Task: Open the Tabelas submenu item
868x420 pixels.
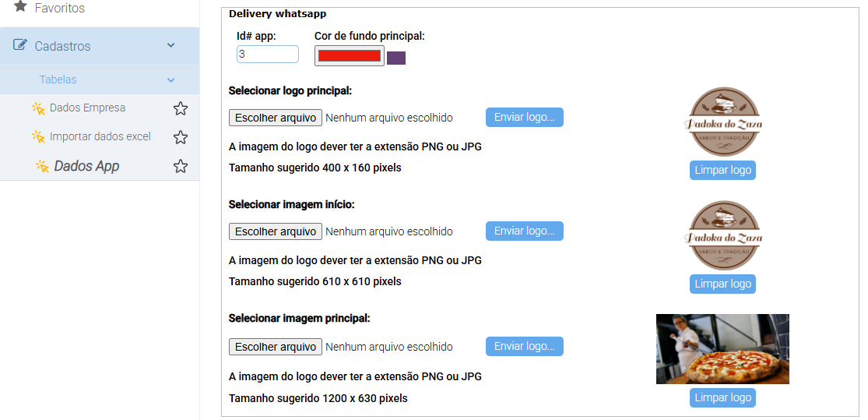Action: click(x=58, y=79)
